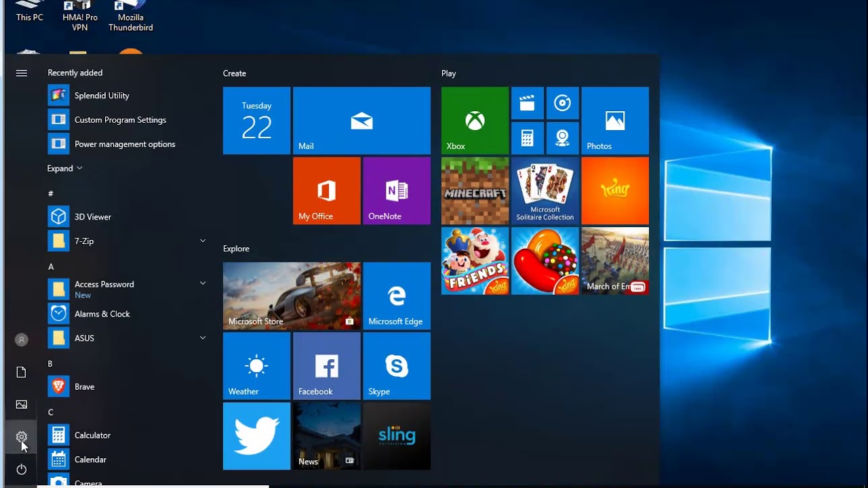Click the user account avatar icon
Screen dimensions: 868x488
point(22,340)
